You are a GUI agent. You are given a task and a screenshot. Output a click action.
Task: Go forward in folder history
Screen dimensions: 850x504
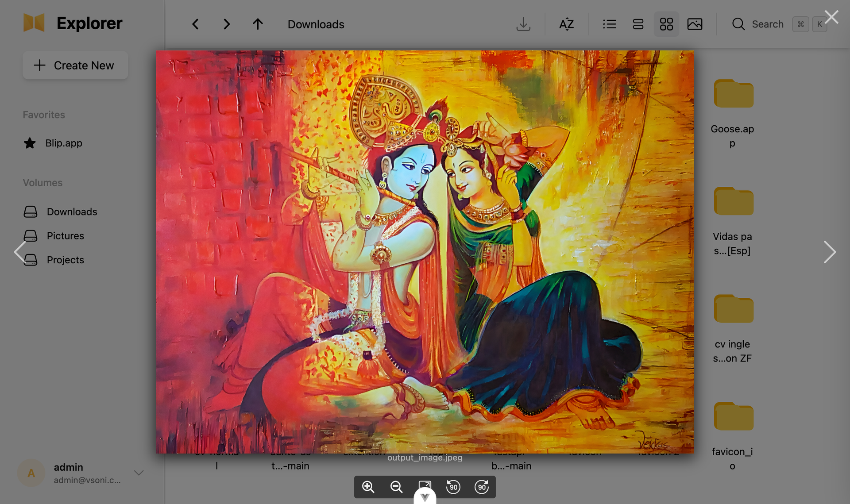click(226, 24)
